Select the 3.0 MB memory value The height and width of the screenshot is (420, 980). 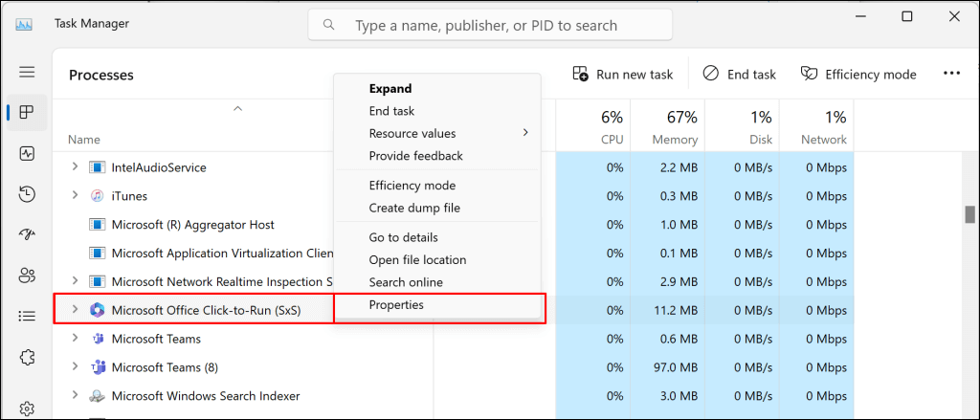pyautogui.click(x=677, y=396)
